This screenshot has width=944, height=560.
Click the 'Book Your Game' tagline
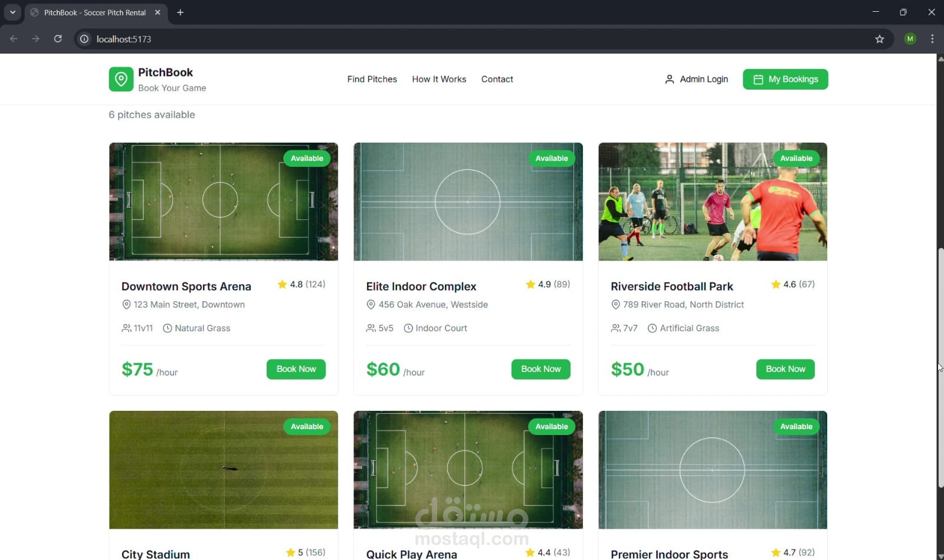coord(172,88)
